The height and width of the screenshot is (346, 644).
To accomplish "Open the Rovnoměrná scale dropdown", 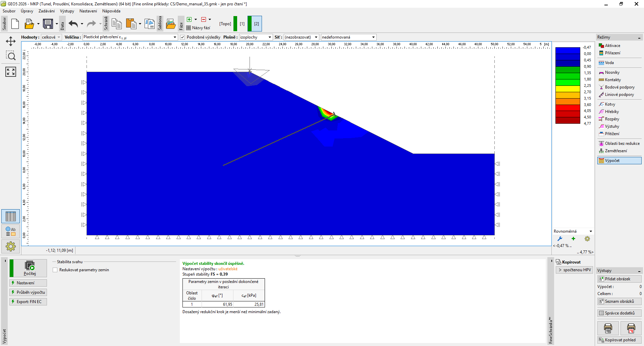I will pyautogui.click(x=573, y=231).
